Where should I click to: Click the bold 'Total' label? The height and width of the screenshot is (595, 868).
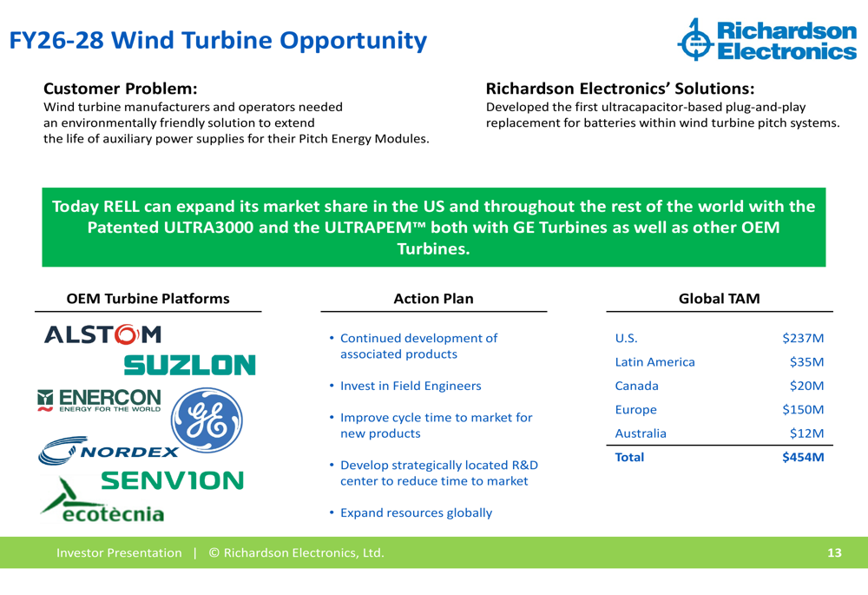tap(629, 457)
